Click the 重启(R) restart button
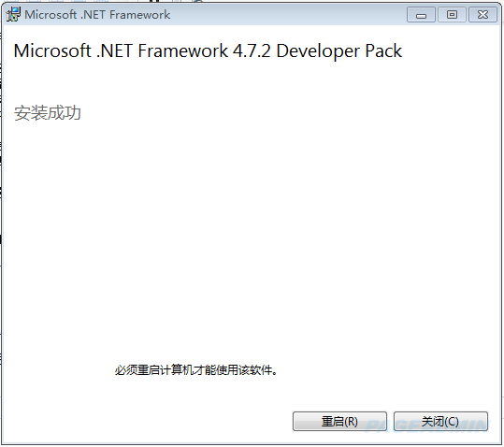Viewport: 504px width, 447px height. [339, 422]
